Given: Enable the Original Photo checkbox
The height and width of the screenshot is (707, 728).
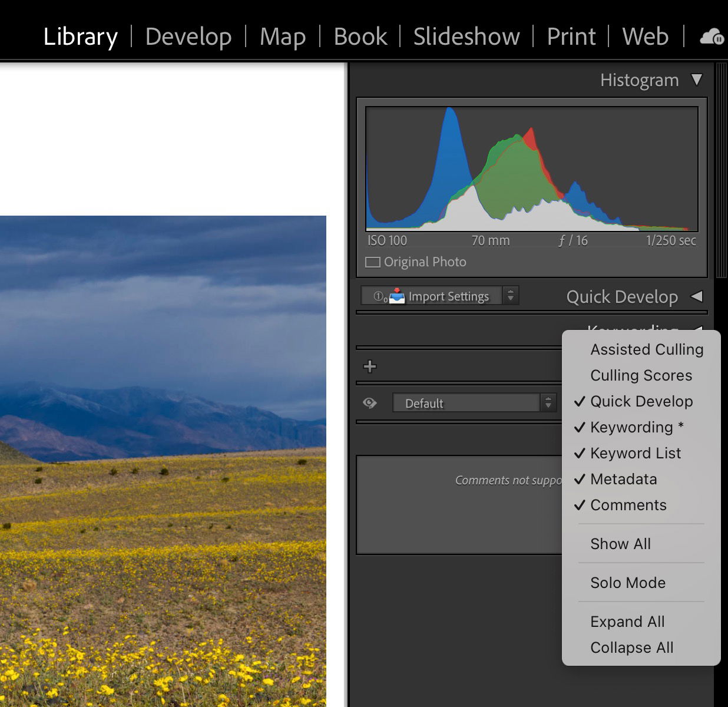Looking at the screenshot, I should coord(373,262).
